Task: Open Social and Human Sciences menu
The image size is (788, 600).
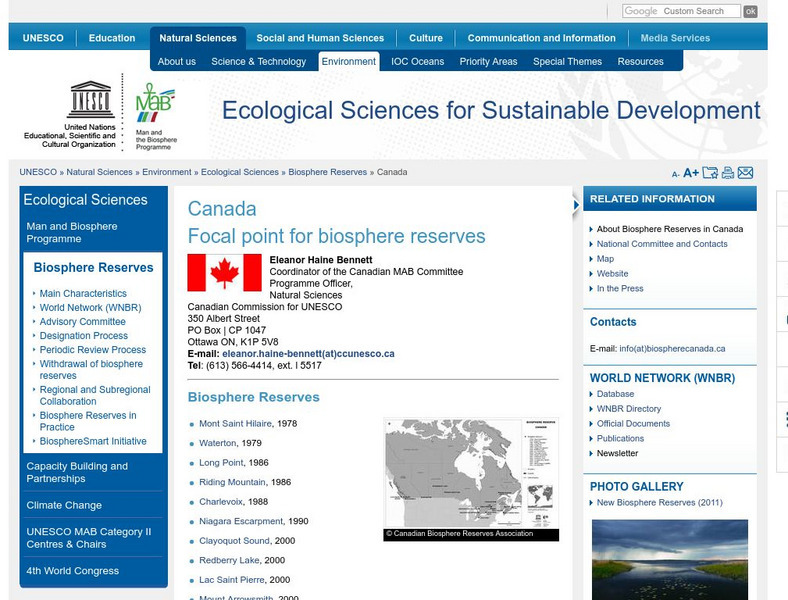Action: (320, 38)
